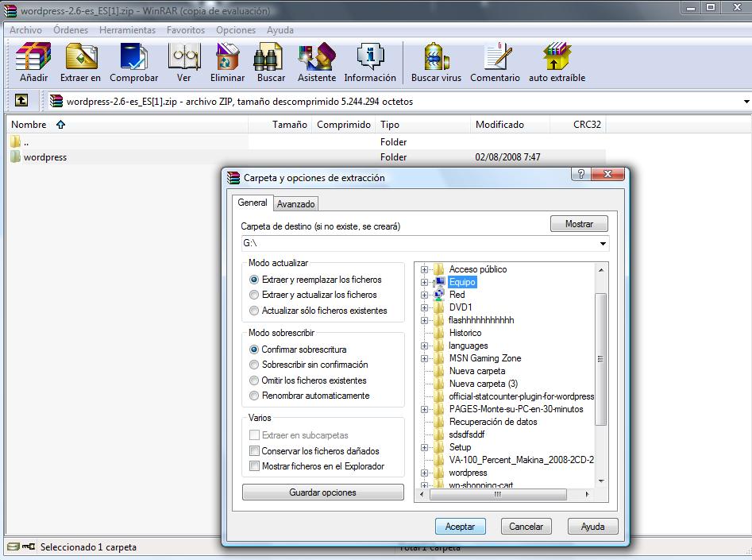Enable Conservar los ficheros dañados

255,451
